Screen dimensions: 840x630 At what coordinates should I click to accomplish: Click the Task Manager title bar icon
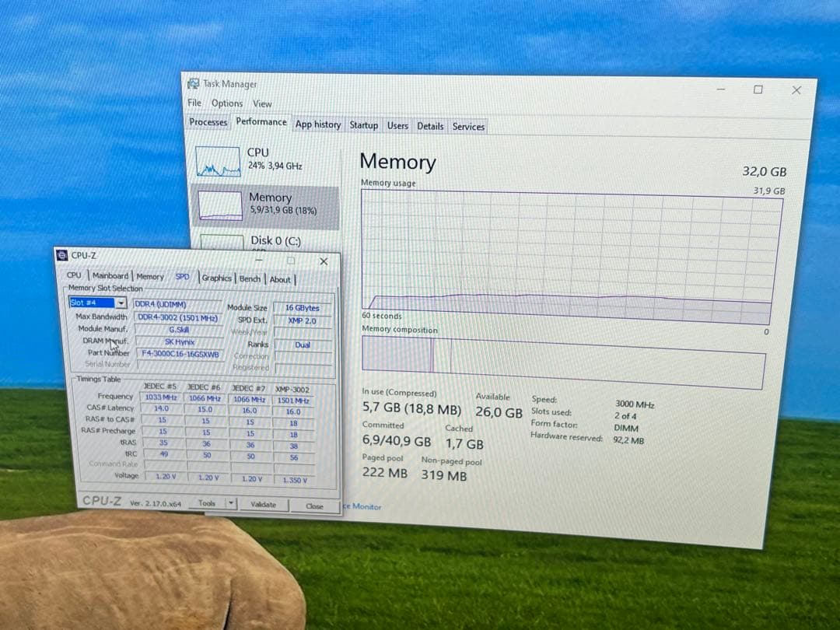pyautogui.click(x=193, y=83)
